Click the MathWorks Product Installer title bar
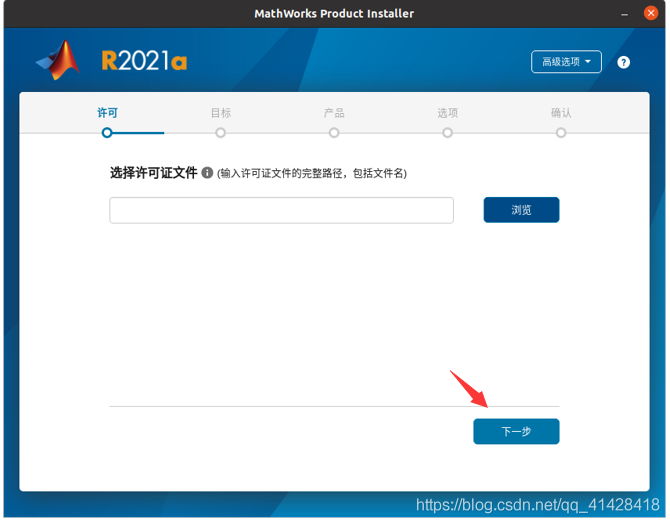This screenshot has width=670, height=524. 334,14
